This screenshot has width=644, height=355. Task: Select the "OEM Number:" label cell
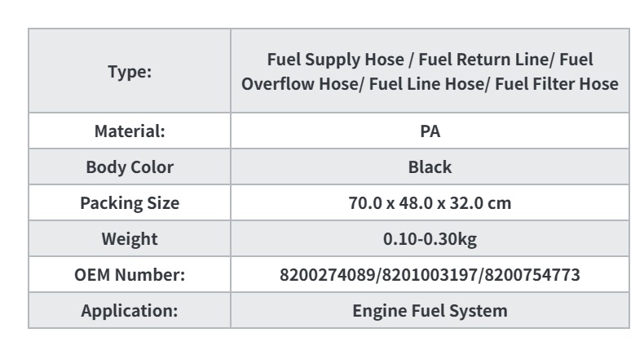[130, 275]
